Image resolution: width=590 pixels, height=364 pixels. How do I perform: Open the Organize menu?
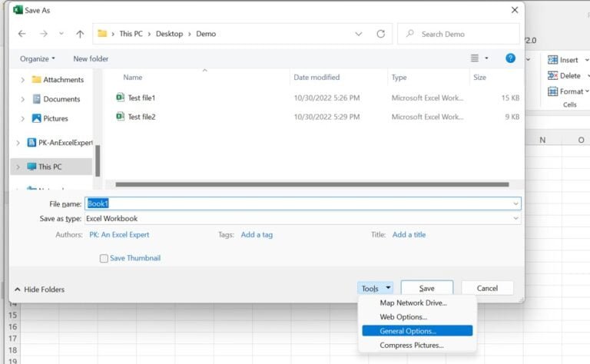37,58
